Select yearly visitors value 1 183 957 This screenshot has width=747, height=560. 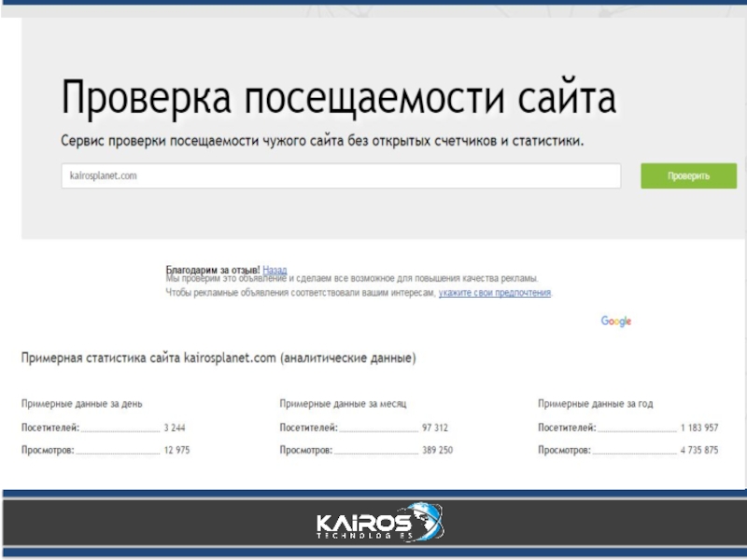coord(699,427)
